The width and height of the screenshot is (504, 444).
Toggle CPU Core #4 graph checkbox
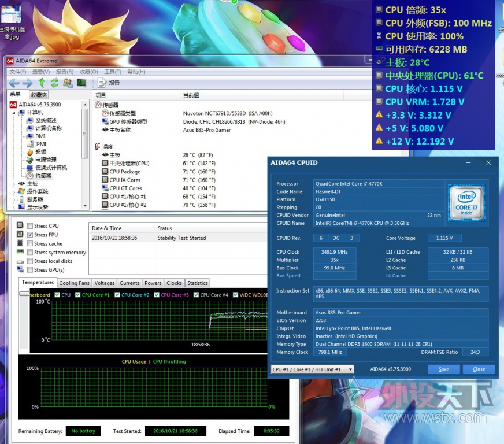tap(196, 295)
